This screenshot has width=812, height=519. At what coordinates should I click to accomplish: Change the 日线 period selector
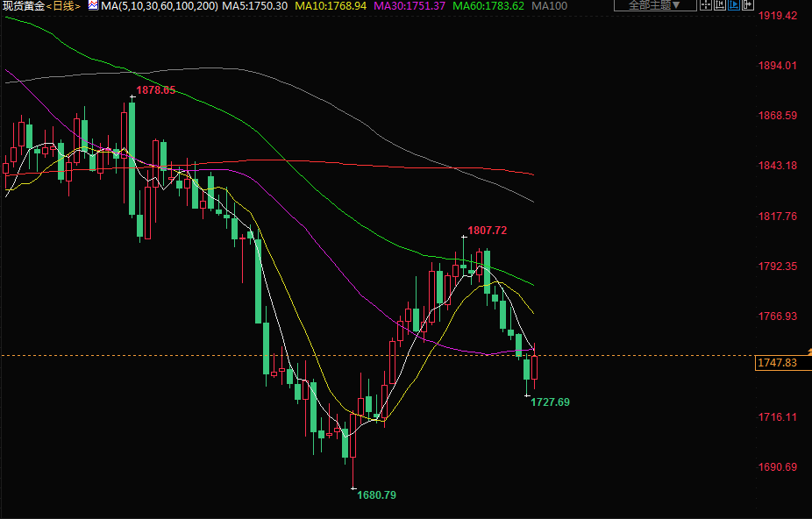[63, 6]
